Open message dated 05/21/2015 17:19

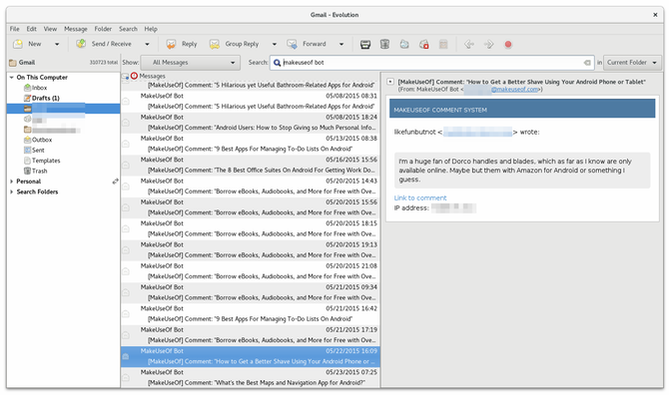pyautogui.click(x=250, y=335)
